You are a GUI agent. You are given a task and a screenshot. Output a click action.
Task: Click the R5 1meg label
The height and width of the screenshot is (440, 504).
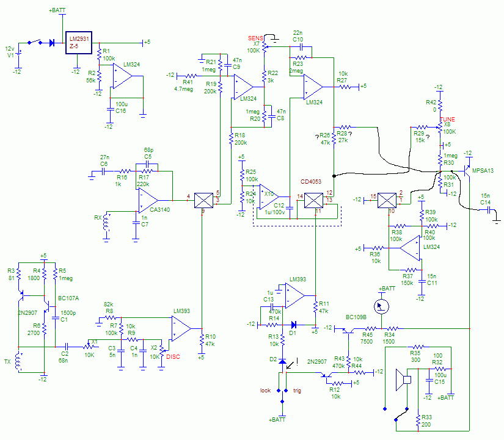65,275
